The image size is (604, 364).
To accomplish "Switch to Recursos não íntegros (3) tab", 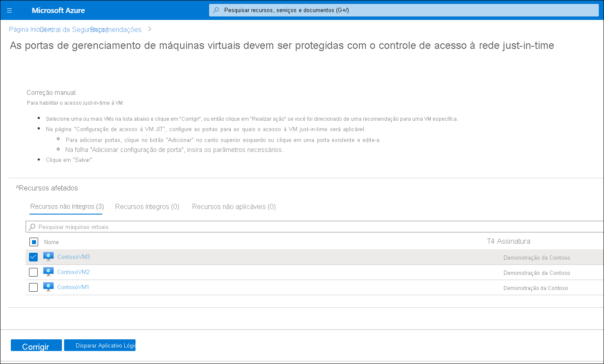I will pyautogui.click(x=67, y=206).
